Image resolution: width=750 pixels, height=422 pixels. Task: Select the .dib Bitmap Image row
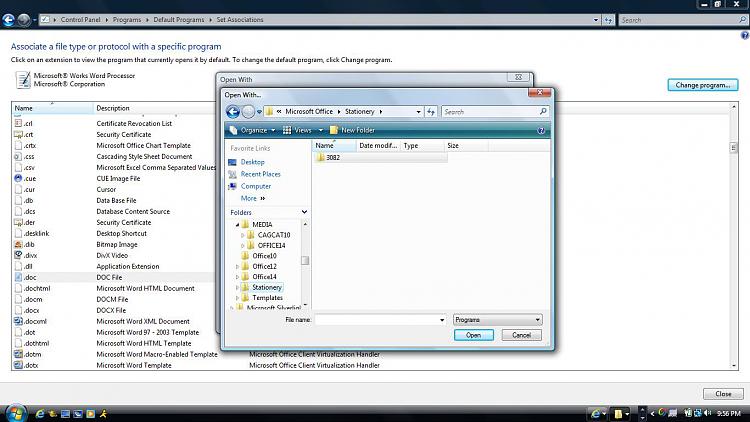pos(113,244)
